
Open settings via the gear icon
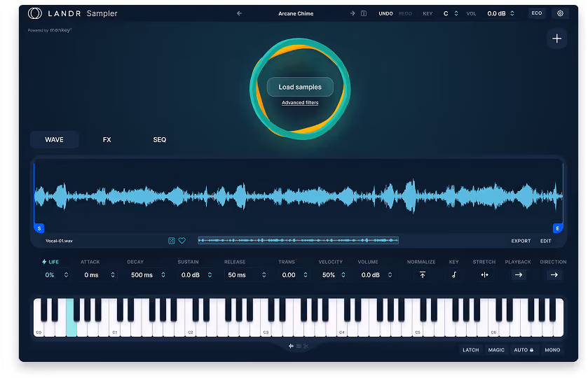tap(560, 13)
